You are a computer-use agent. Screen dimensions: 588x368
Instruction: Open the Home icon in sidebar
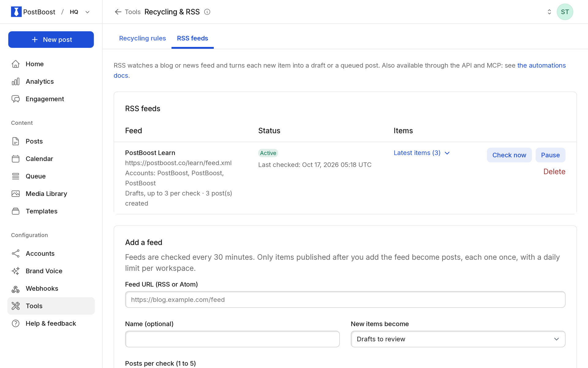(x=16, y=64)
